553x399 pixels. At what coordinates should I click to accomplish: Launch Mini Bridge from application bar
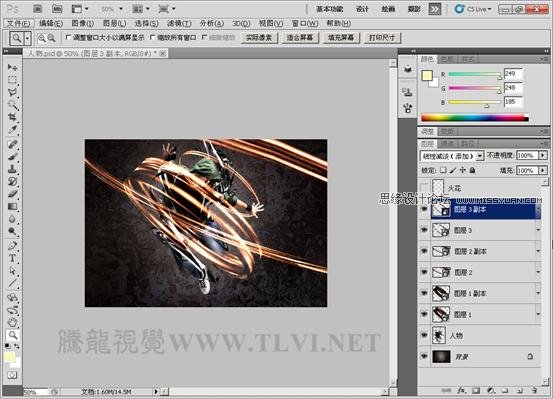pos(57,9)
